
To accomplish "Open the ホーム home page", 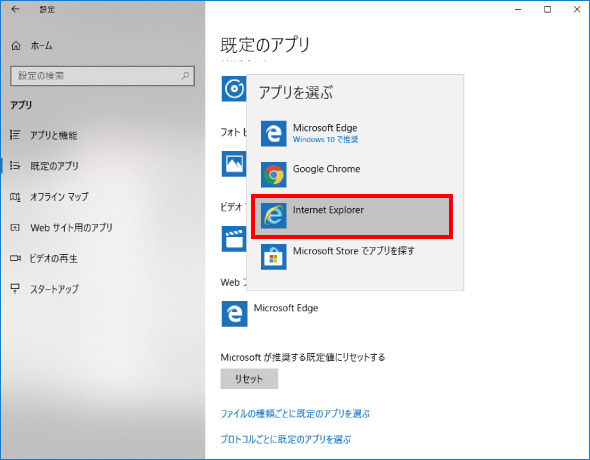I will [x=41, y=46].
